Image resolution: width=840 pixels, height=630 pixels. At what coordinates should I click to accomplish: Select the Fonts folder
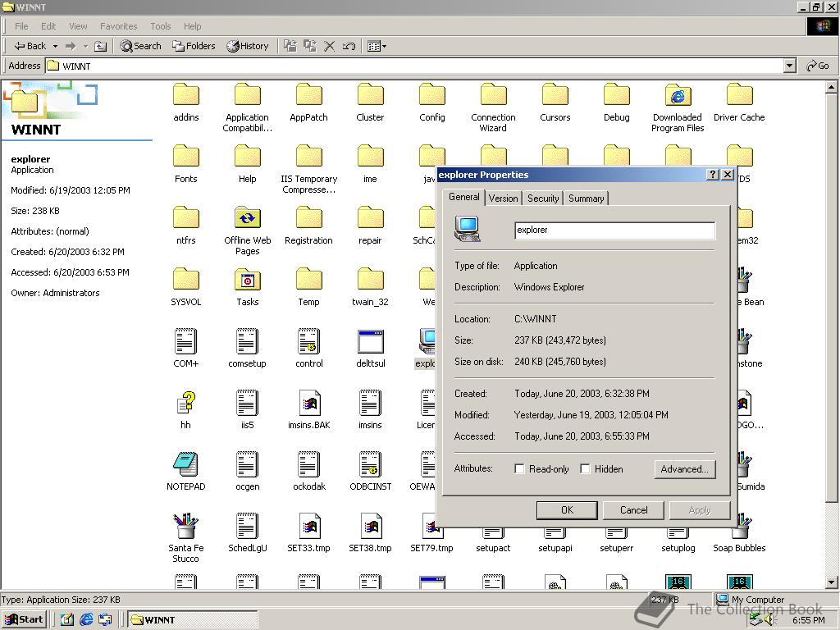pyautogui.click(x=186, y=164)
